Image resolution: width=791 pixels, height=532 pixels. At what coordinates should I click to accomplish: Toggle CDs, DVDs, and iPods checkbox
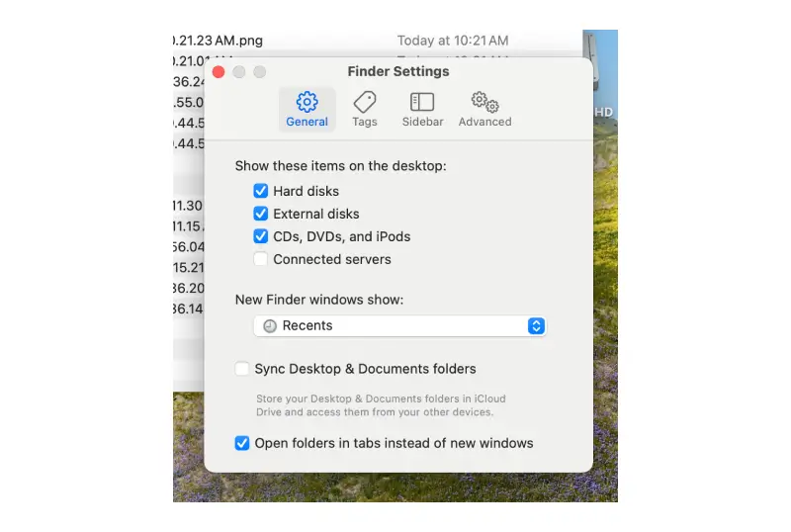pos(260,236)
